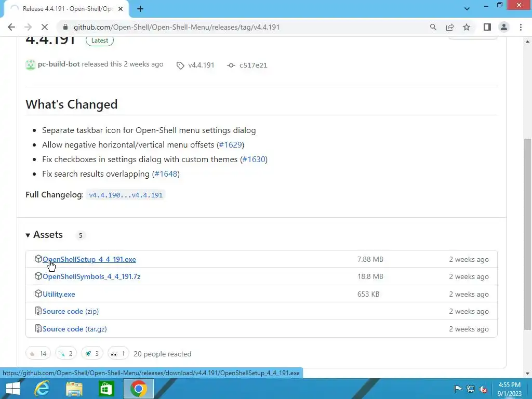This screenshot has height=399, width=532.
Task: Select the Release 4.4.191 browser tab
Action: click(x=66, y=9)
